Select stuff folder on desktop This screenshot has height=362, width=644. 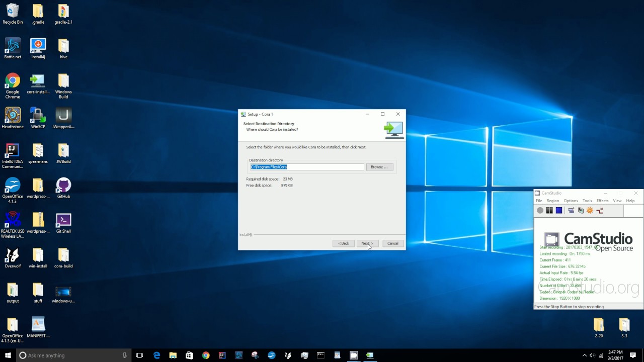point(38,293)
